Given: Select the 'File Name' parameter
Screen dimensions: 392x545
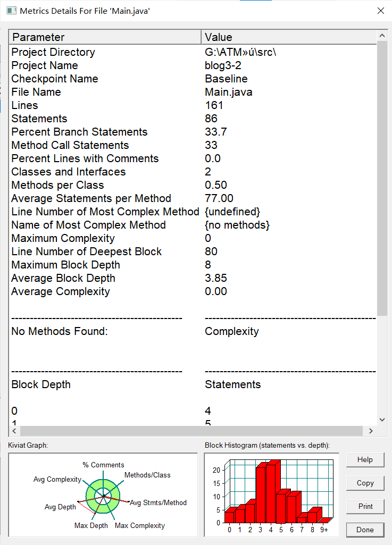Looking at the screenshot, I should [x=36, y=92].
